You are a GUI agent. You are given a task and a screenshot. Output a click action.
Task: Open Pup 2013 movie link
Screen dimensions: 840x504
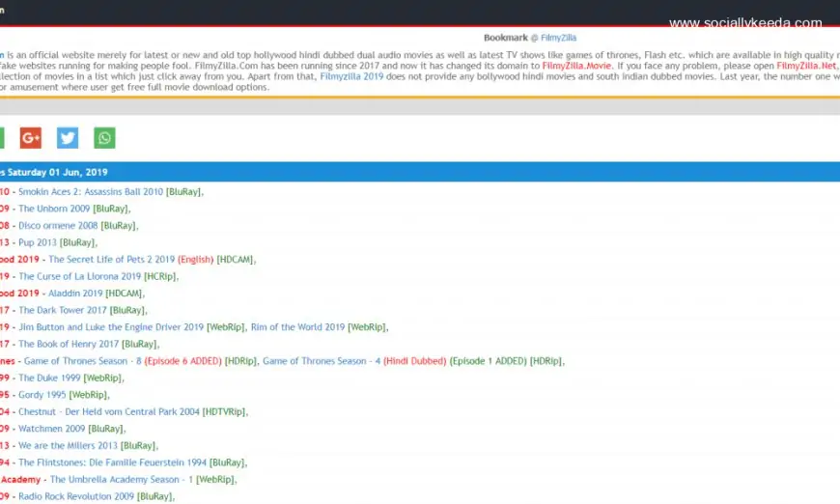pyautogui.click(x=37, y=242)
